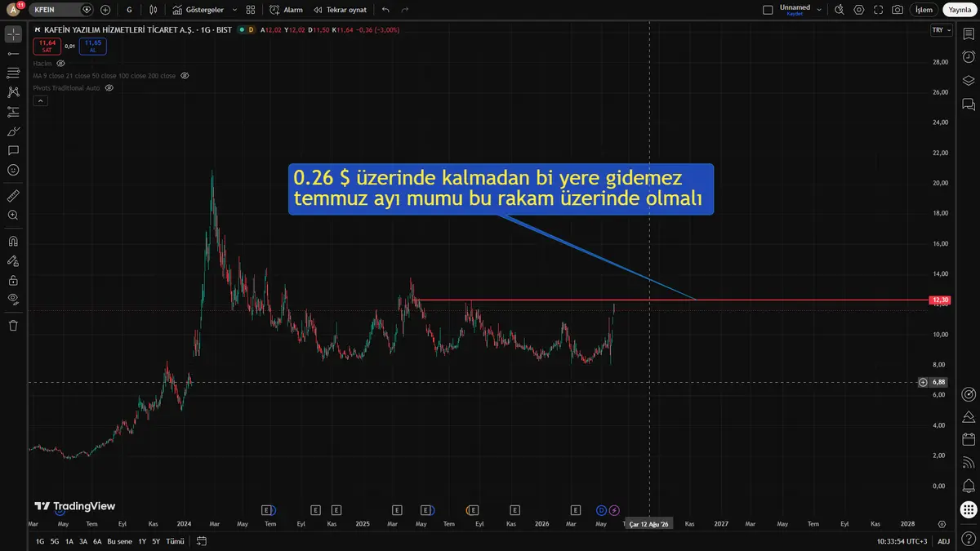The image size is (980, 551).
Task: Remove drawings with the trash icon
Action: (x=13, y=326)
